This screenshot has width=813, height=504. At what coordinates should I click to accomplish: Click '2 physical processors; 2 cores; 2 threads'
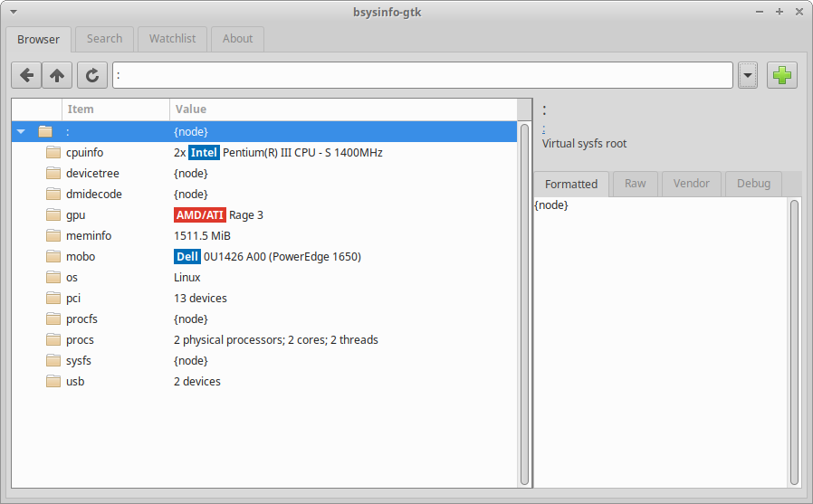click(276, 340)
